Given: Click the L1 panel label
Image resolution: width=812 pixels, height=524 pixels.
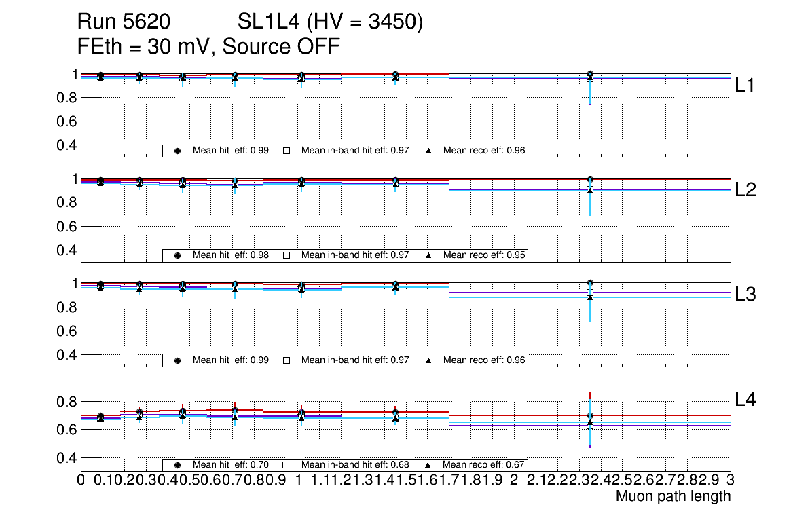Looking at the screenshot, I should [x=745, y=86].
